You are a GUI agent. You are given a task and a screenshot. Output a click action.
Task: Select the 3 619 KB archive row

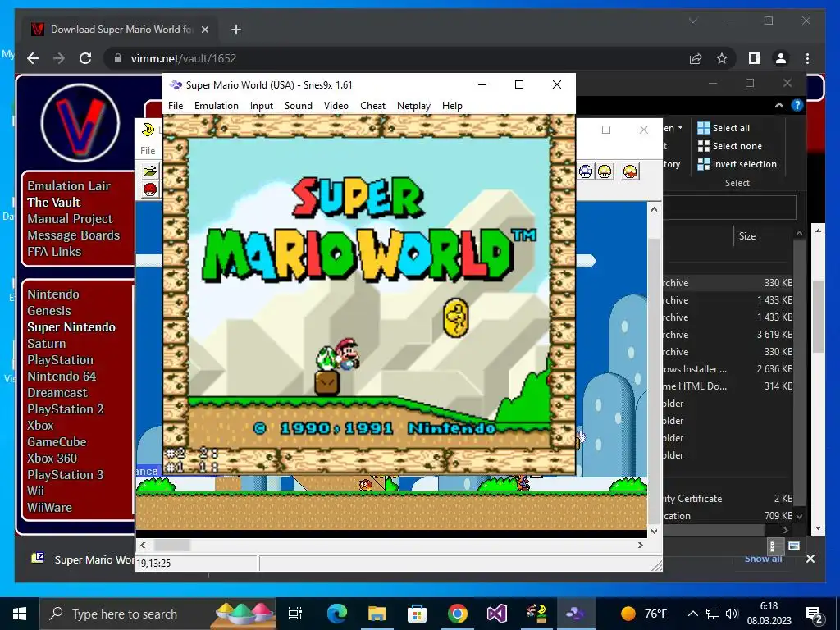tap(728, 335)
